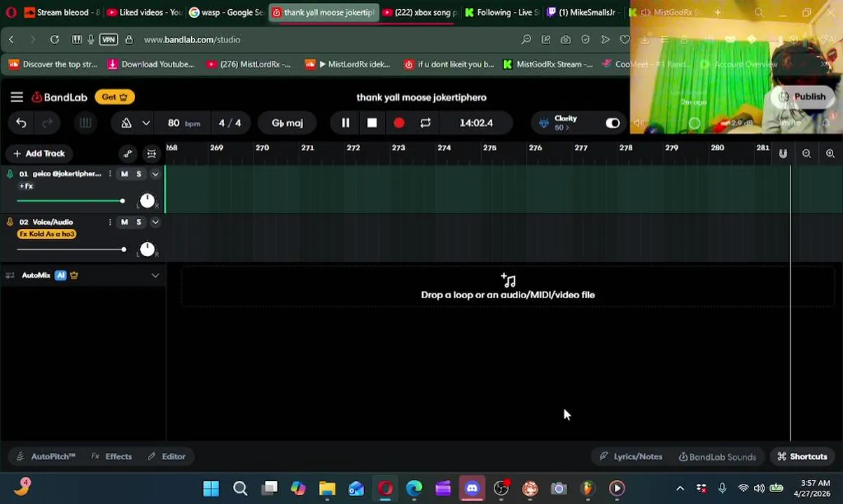The height and width of the screenshot is (504, 843).
Task: Start recording with the red button
Action: point(398,123)
